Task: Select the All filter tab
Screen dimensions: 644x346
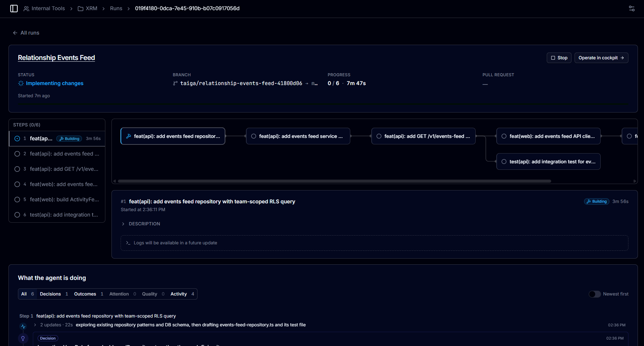Action: (x=27, y=294)
